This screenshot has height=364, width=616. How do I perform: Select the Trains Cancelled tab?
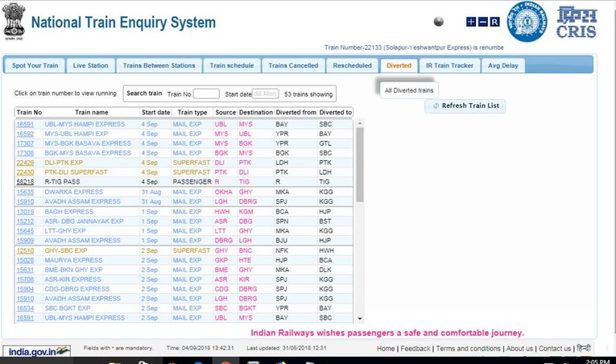click(x=293, y=65)
